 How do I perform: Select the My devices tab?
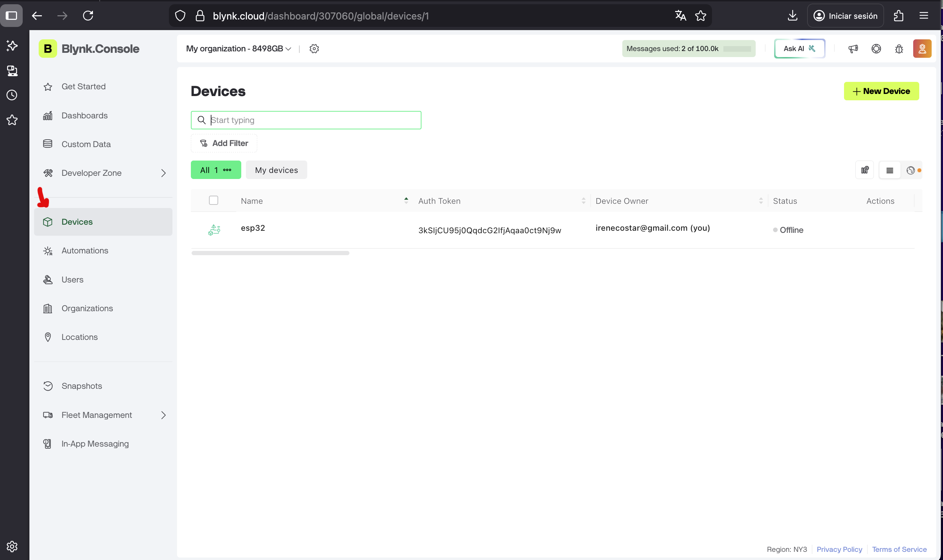[276, 170]
